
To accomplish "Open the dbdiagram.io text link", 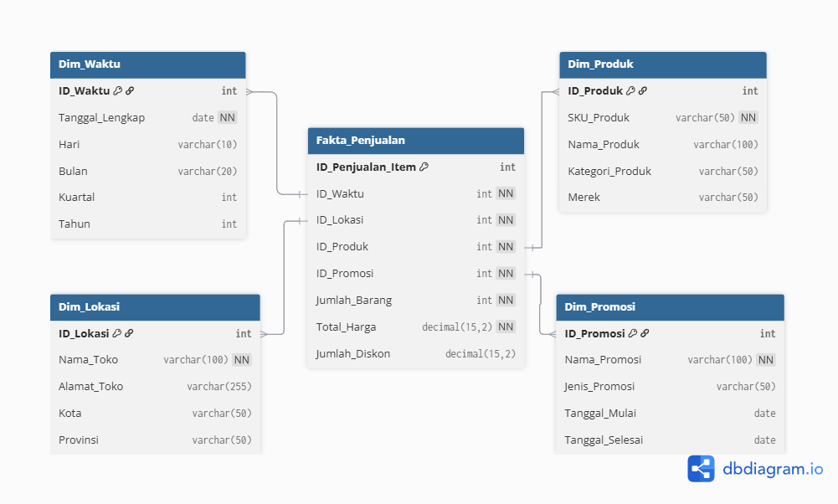I will click(773, 469).
